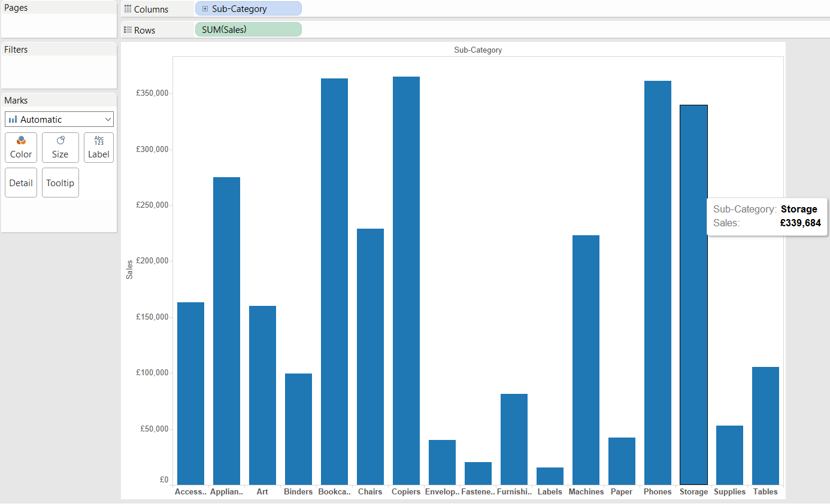Click the 'Labels' axis label
The image size is (830, 504).
coord(550,491)
